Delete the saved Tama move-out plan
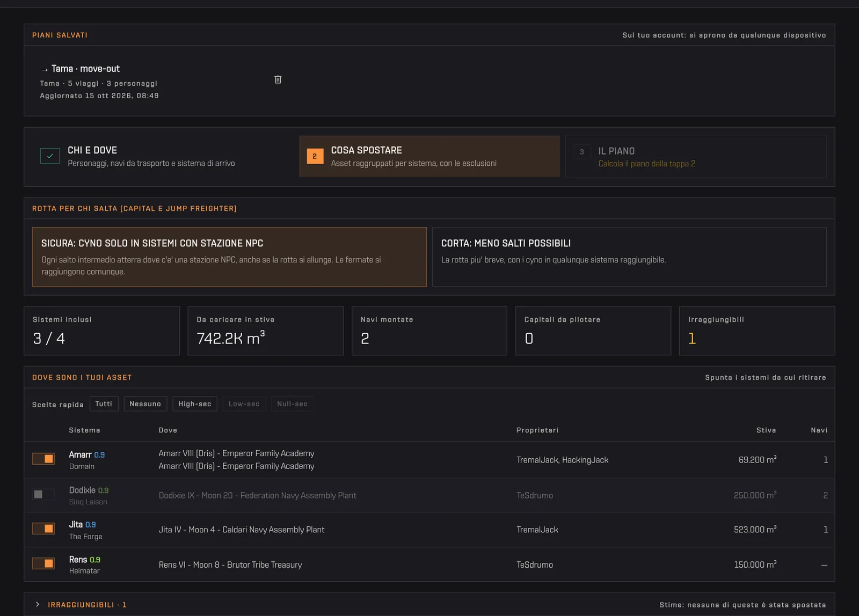The width and height of the screenshot is (859, 616). (278, 79)
